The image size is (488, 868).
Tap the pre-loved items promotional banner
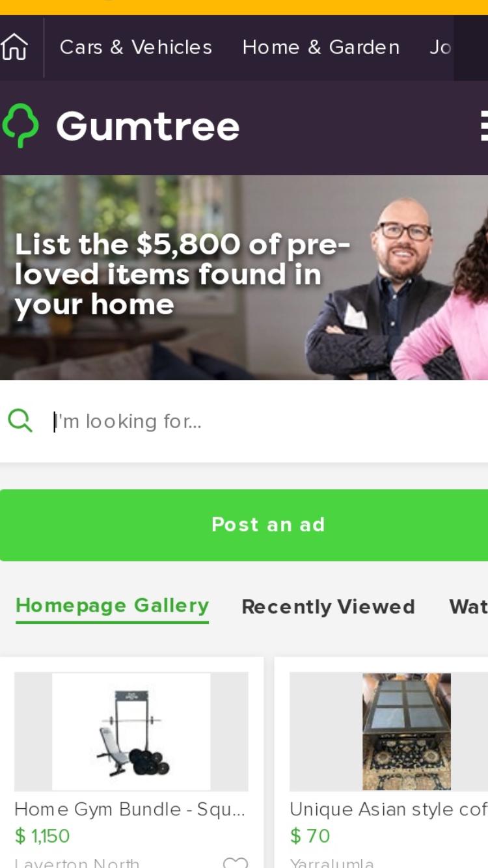point(244,277)
